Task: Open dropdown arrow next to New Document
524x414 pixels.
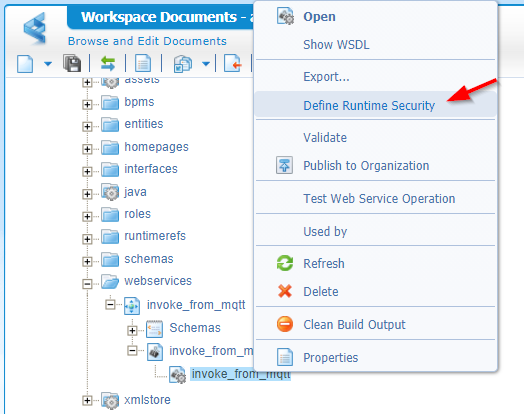Action: [48, 63]
